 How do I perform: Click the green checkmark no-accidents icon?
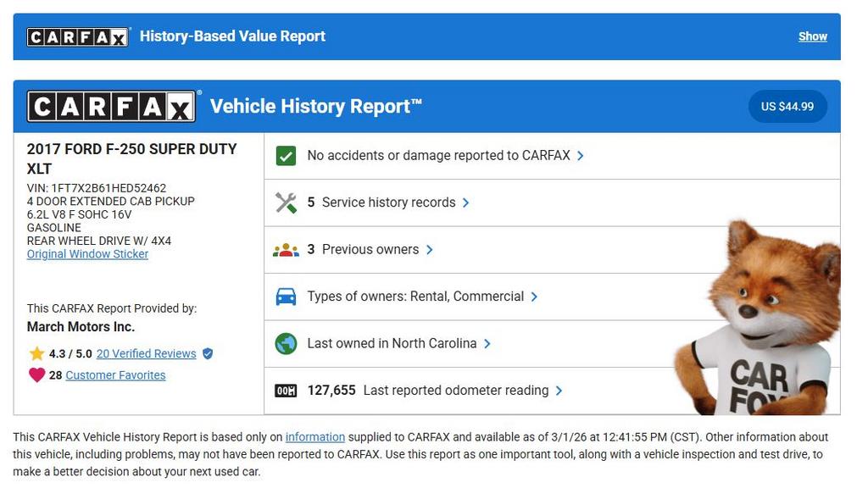pos(287,156)
